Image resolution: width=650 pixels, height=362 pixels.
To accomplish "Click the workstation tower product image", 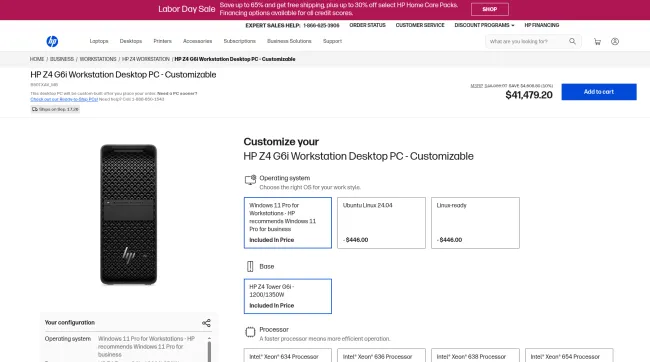I will [129, 214].
